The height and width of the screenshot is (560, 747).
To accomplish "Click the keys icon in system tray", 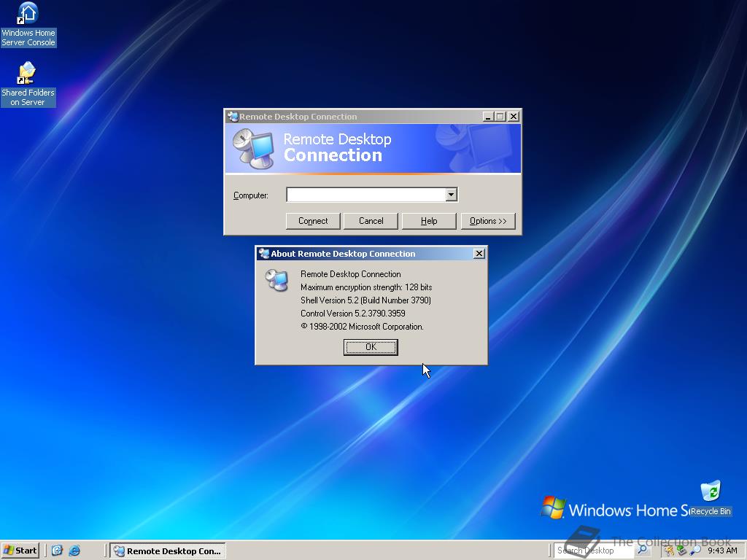I will click(670, 551).
